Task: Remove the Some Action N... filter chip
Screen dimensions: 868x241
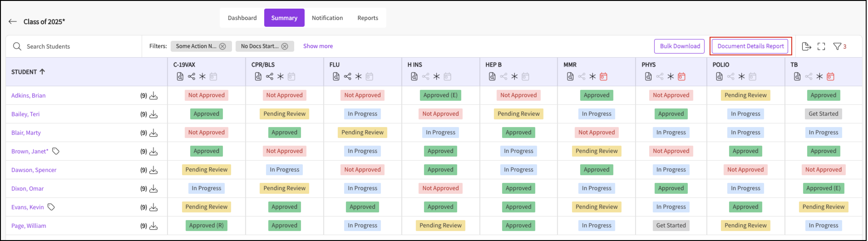Action: [223, 47]
